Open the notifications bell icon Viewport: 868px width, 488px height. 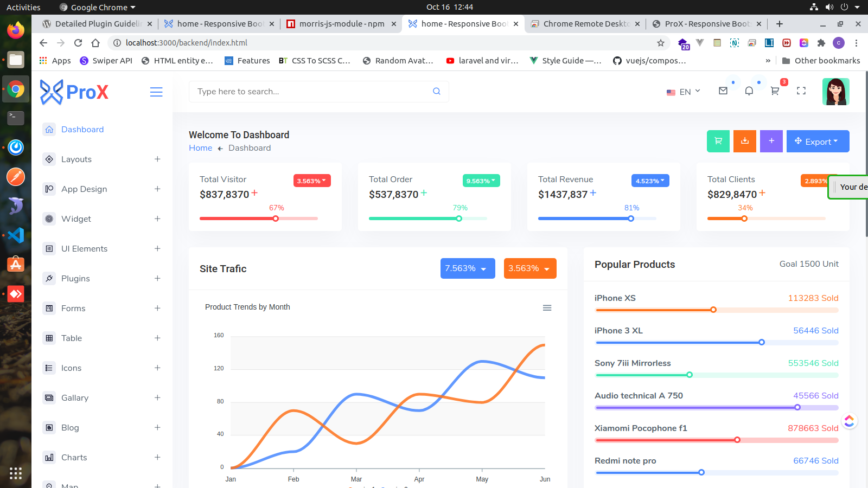click(x=749, y=91)
